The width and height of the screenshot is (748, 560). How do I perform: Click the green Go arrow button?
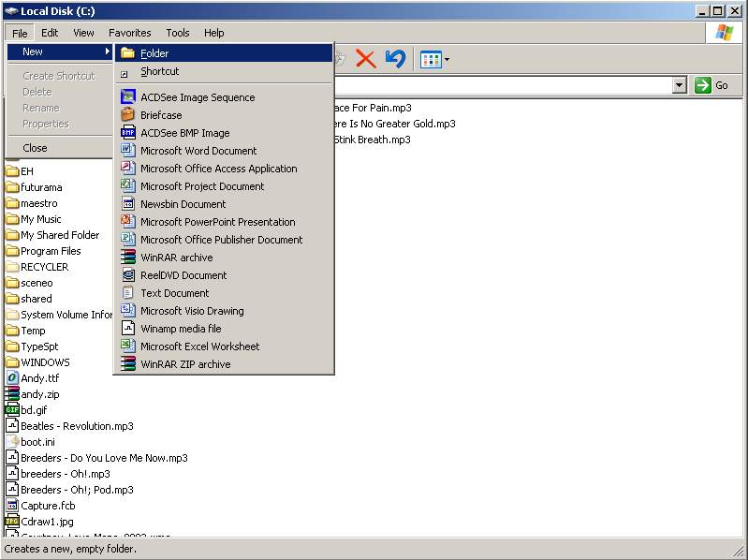pos(703,85)
